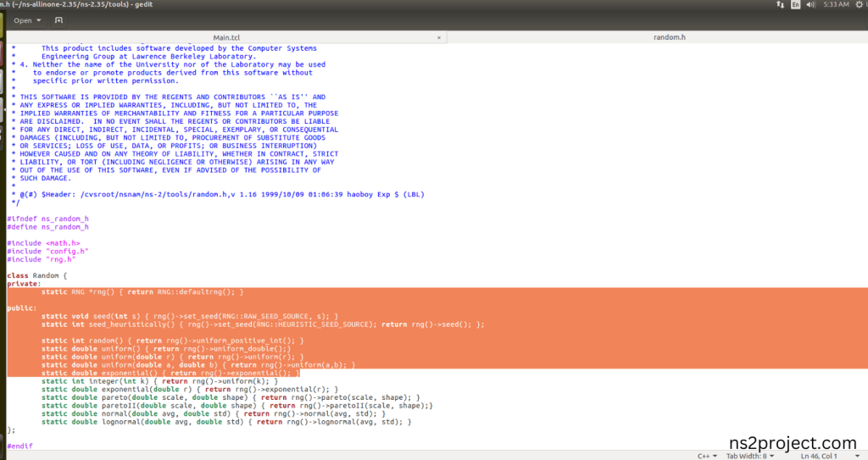Click the '#include "rng.h"' line

tap(41, 259)
